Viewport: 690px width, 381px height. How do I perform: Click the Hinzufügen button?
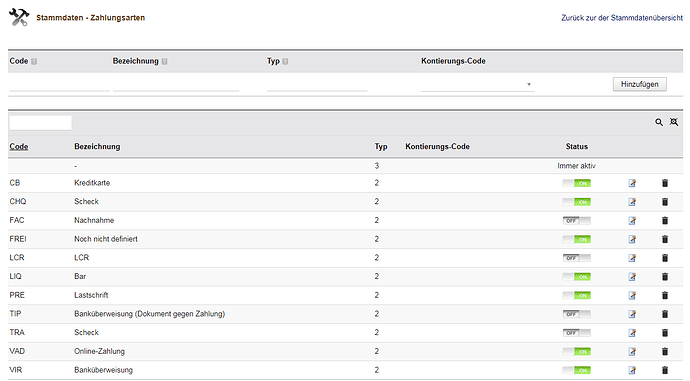pos(639,84)
